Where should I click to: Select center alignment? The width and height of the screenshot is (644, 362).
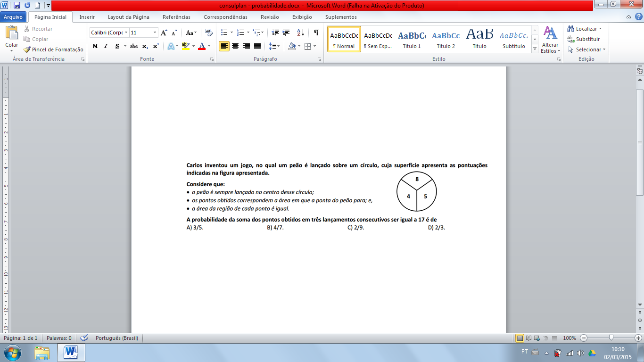[235, 46]
